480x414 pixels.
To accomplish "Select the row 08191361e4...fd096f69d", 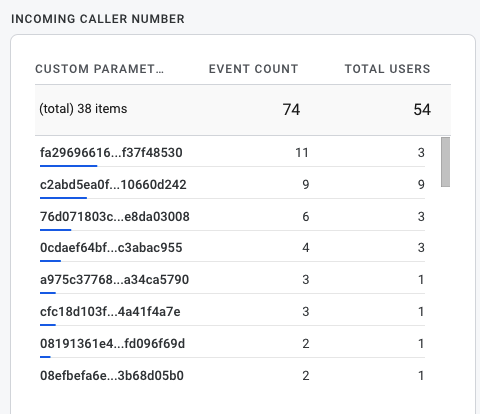I will point(232,343).
